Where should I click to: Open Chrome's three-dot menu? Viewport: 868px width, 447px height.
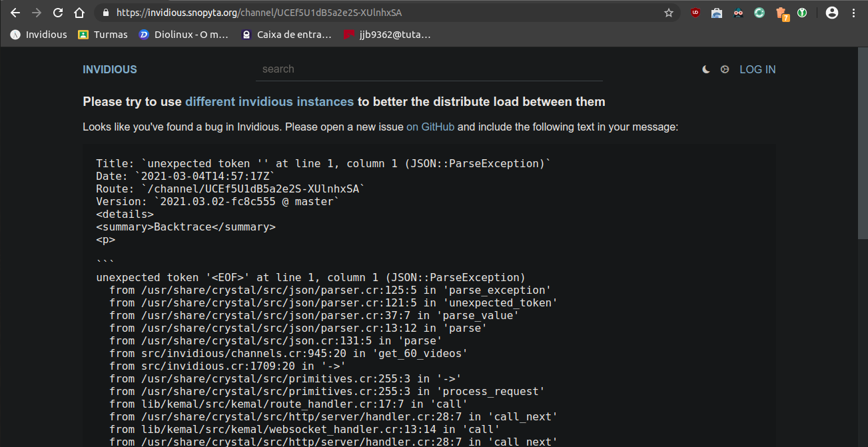pos(853,13)
